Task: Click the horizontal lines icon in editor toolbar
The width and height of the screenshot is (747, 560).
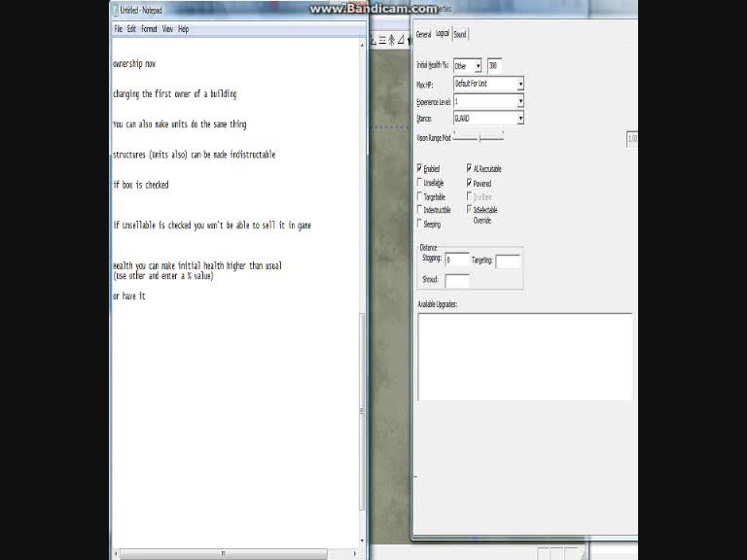Action: [x=382, y=41]
